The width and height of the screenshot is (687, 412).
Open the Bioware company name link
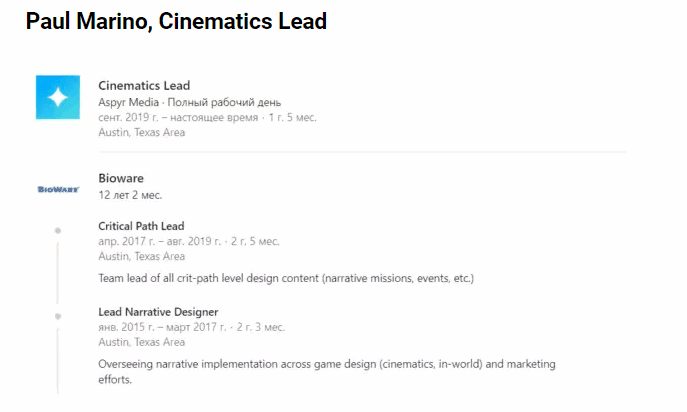coord(121,178)
